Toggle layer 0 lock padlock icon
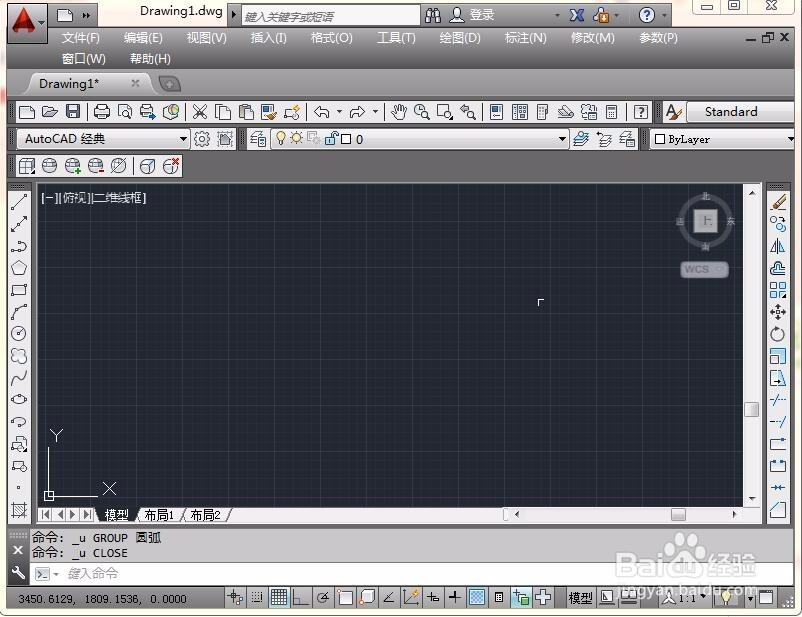 (x=331, y=139)
